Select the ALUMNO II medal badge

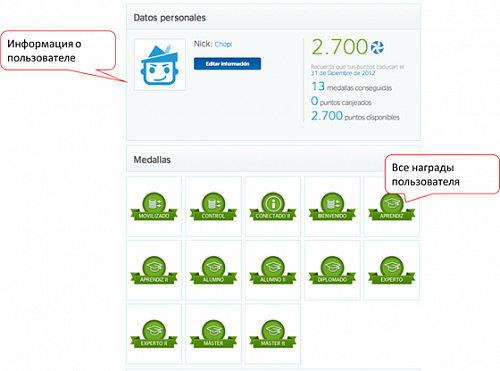273,270
